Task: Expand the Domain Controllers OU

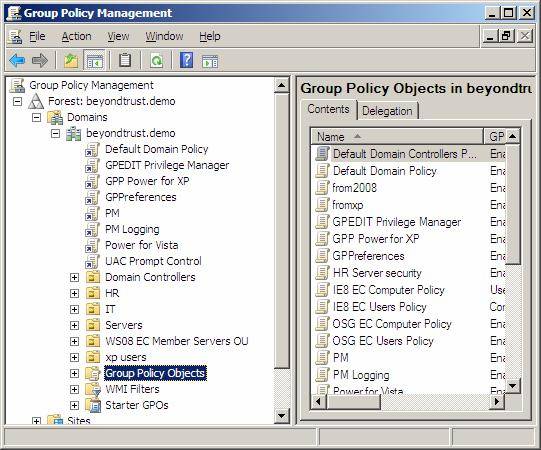Action: click(74, 277)
